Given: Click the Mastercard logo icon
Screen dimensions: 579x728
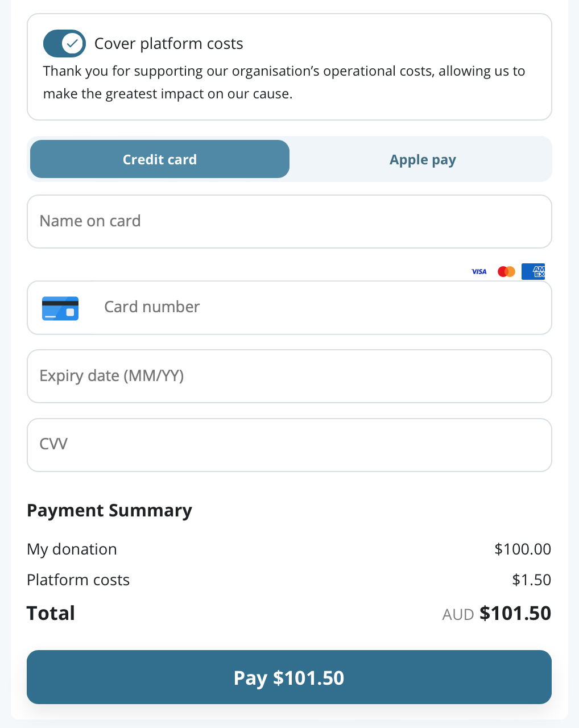Looking at the screenshot, I should coord(506,272).
